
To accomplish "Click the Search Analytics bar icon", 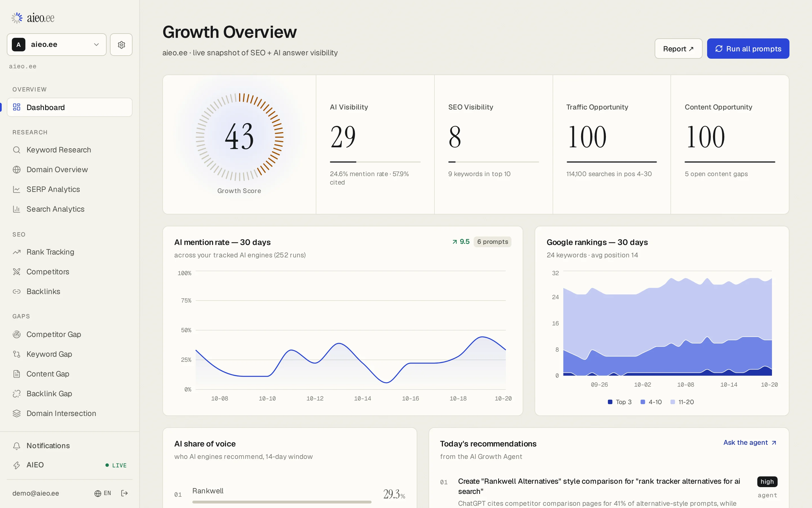I will click(x=16, y=209).
